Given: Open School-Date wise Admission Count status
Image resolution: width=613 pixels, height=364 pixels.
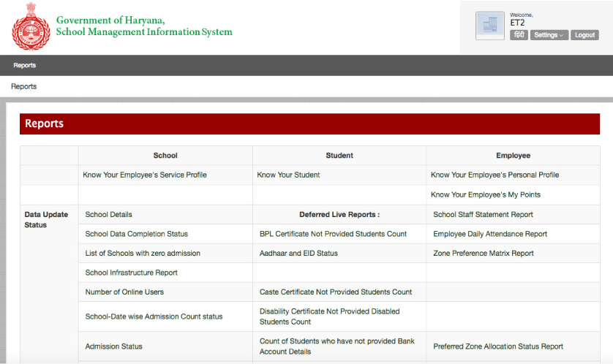Looking at the screenshot, I should [154, 316].
